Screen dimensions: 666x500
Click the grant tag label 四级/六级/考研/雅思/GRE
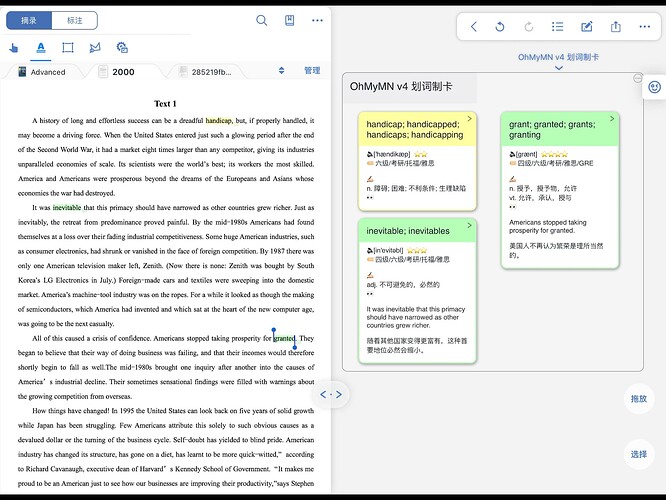click(555, 163)
